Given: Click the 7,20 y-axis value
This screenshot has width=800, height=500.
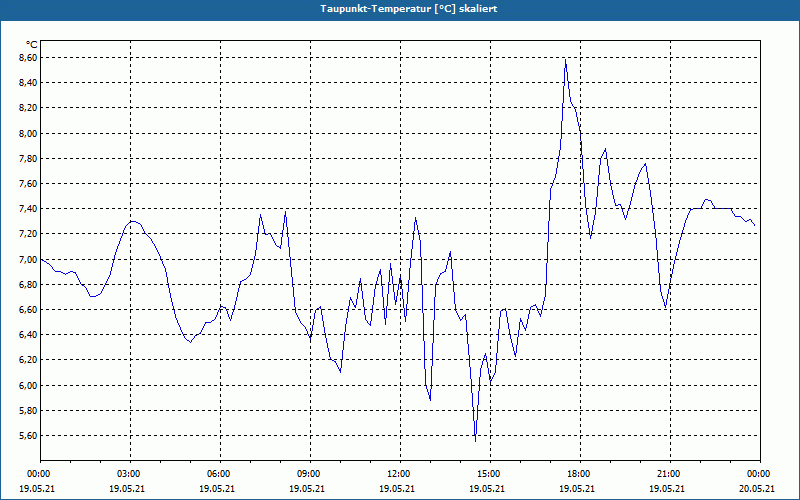Looking at the screenshot, I should point(29,234).
